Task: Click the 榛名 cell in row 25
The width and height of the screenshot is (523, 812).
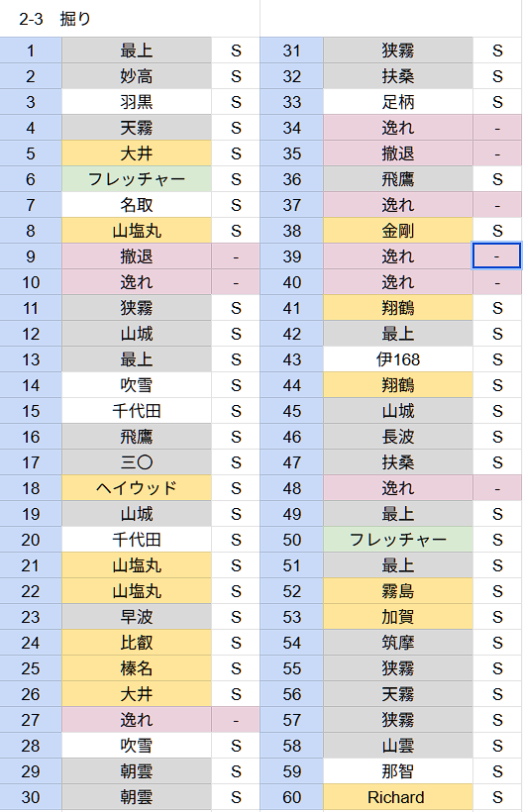Action: (137, 668)
